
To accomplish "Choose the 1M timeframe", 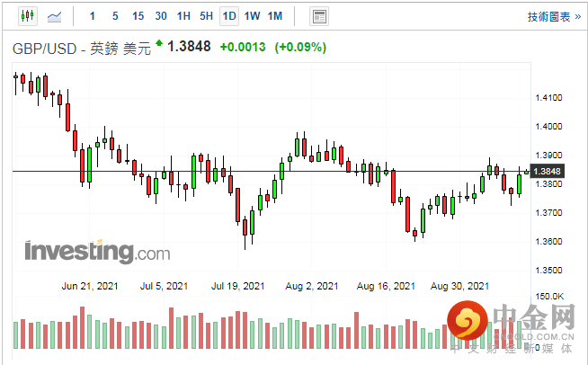I will tap(275, 16).
